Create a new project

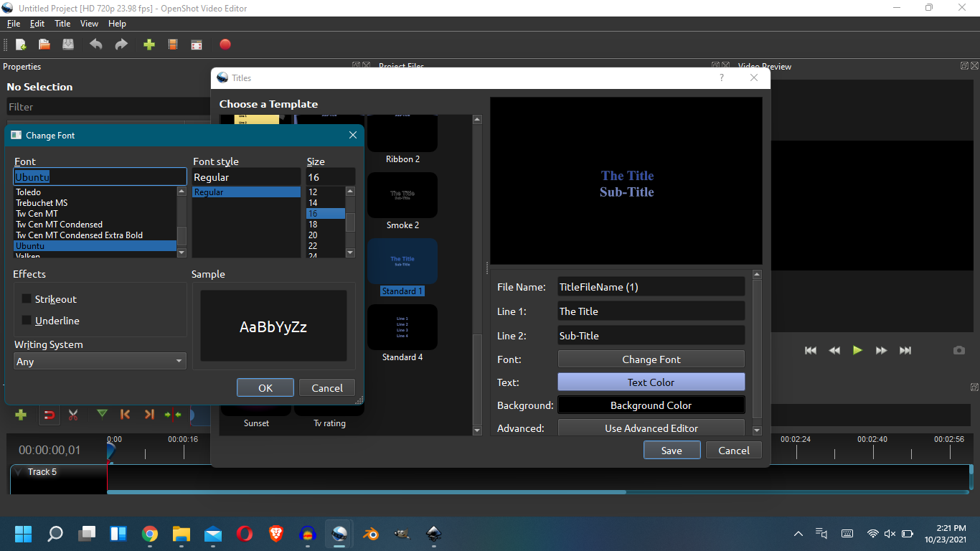[21, 44]
